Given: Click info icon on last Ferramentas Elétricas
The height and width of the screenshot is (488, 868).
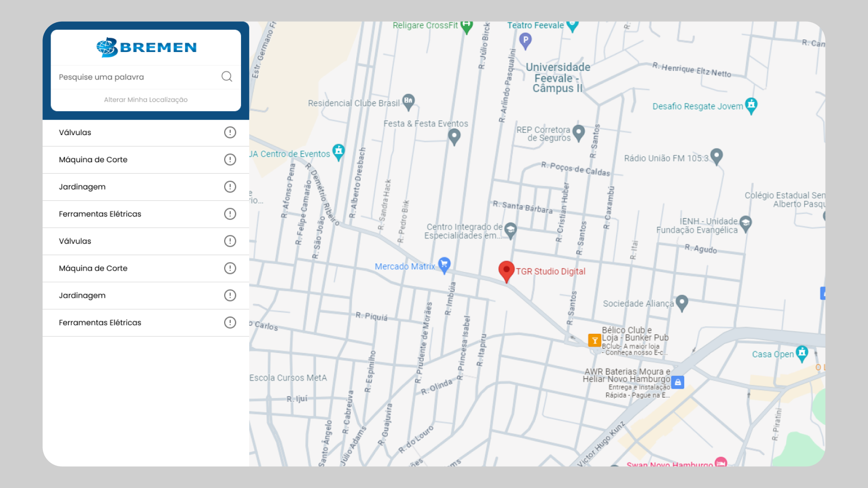Looking at the screenshot, I should pyautogui.click(x=230, y=322).
